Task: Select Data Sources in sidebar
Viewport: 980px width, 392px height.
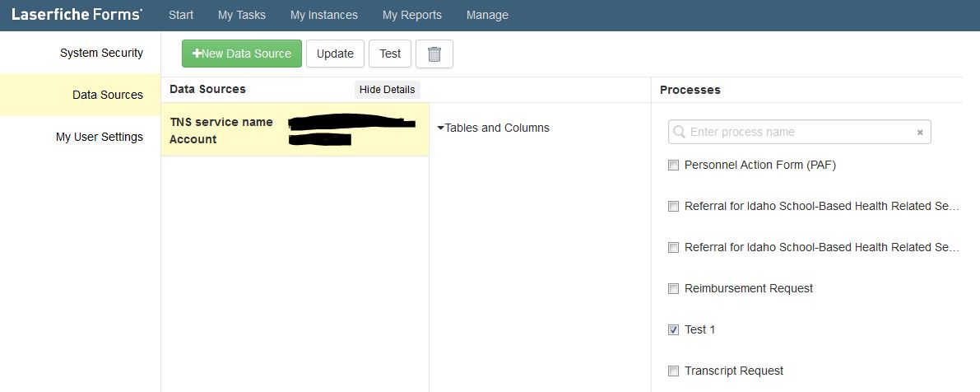Action: [x=80, y=95]
